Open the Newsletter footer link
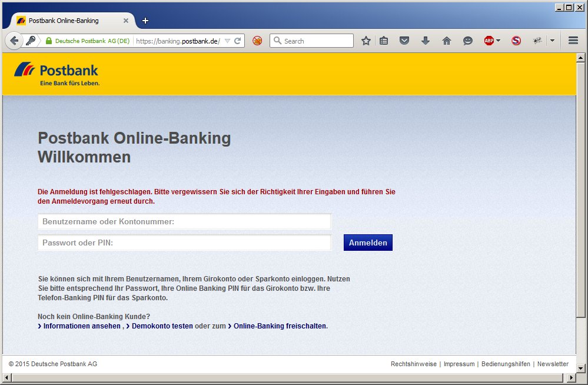Screen dimensions: 588x385 point(553,364)
